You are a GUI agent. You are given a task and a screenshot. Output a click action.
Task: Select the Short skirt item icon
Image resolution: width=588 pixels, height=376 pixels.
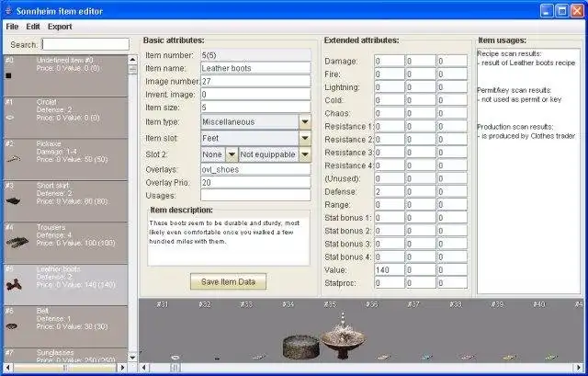coord(13,200)
